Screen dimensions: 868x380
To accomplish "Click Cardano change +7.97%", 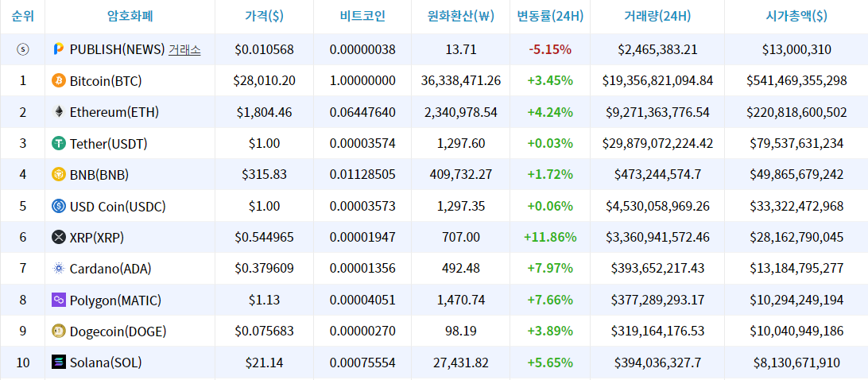I will pos(550,269).
